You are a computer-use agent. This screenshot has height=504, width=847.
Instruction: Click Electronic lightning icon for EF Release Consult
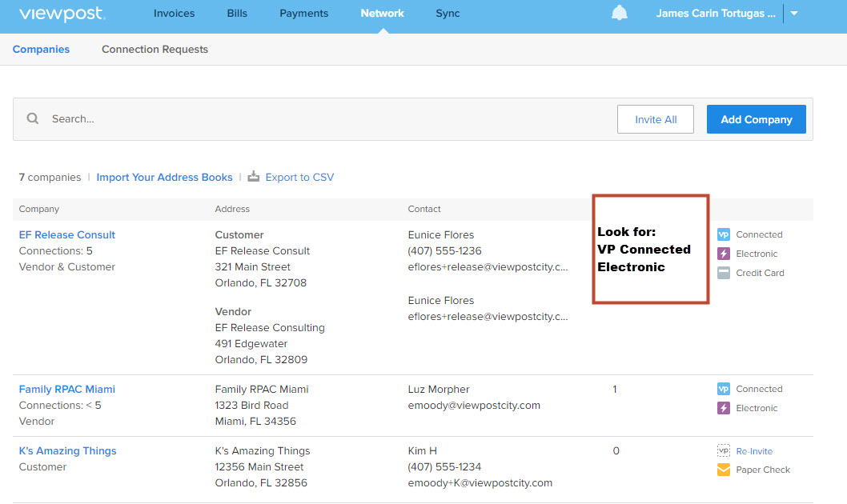click(723, 254)
